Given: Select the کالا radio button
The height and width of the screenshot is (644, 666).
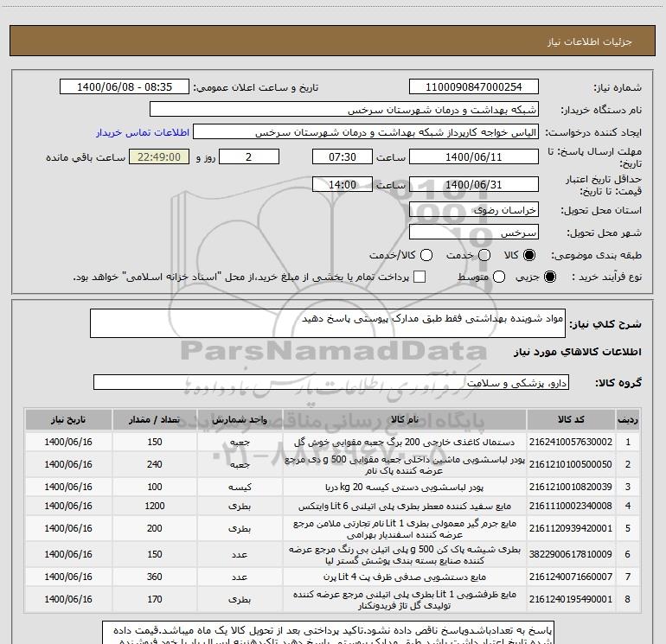Looking at the screenshot, I should coord(529,255).
